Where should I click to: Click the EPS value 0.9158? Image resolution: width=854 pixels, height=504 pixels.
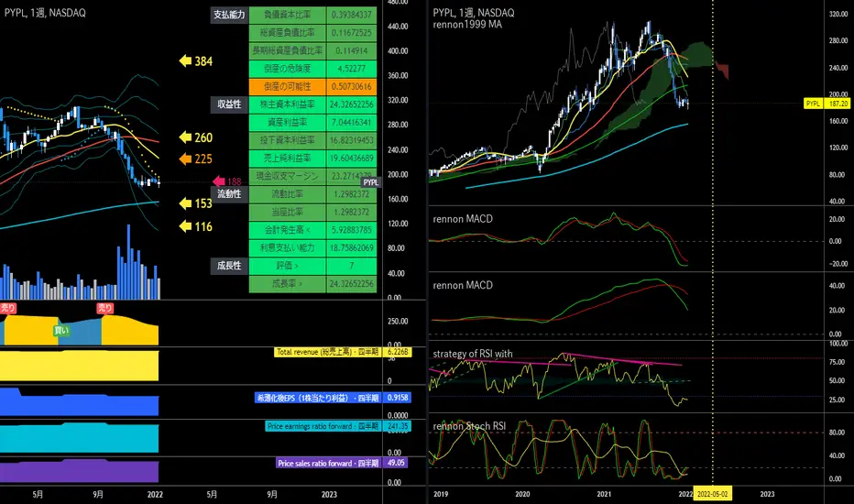[x=398, y=398]
